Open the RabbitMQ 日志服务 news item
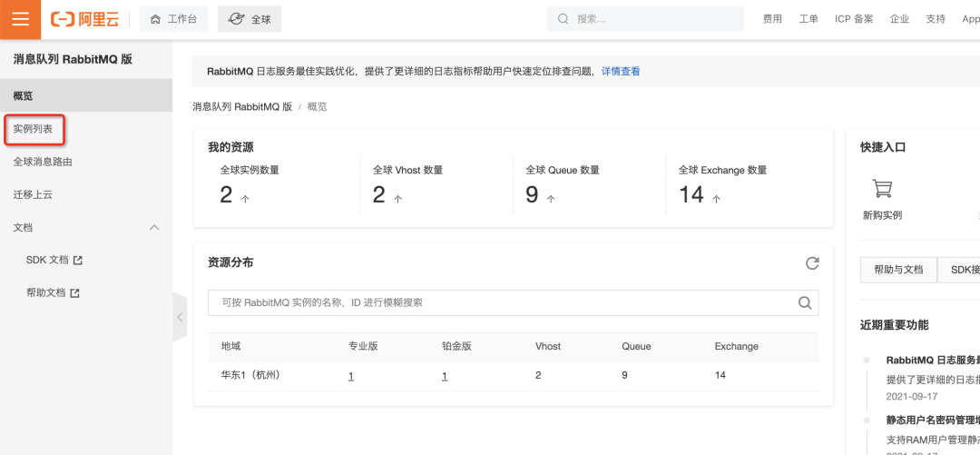The image size is (980, 455). 933,360
